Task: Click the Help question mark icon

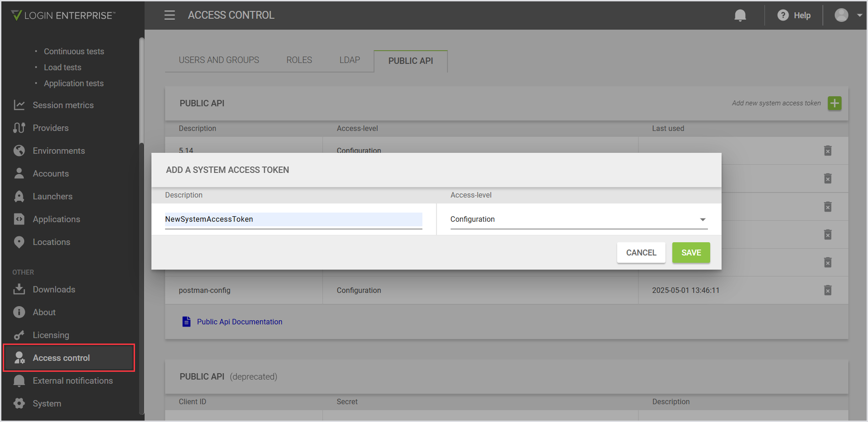Action: 783,16
